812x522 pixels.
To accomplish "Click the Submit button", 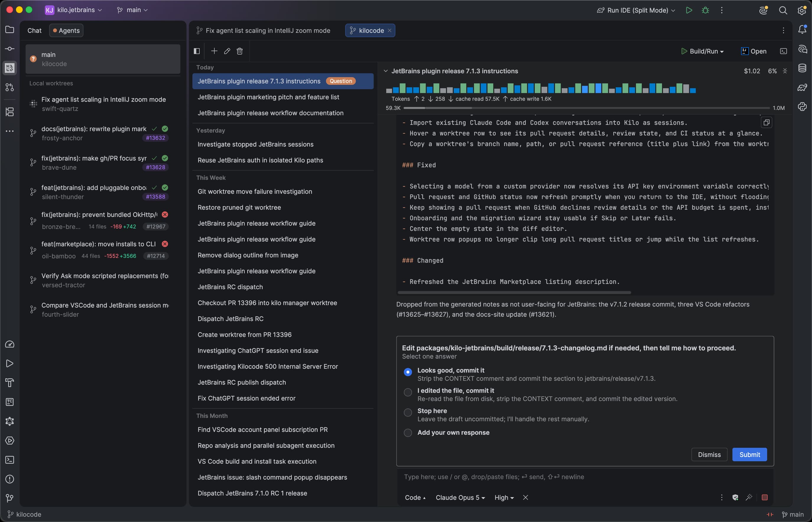I will pyautogui.click(x=750, y=455).
